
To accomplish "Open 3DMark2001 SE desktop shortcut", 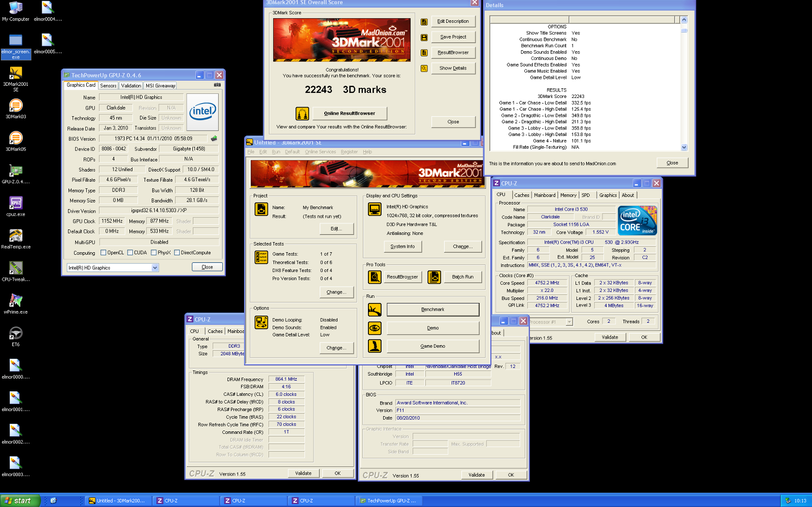I will pyautogui.click(x=16, y=79).
